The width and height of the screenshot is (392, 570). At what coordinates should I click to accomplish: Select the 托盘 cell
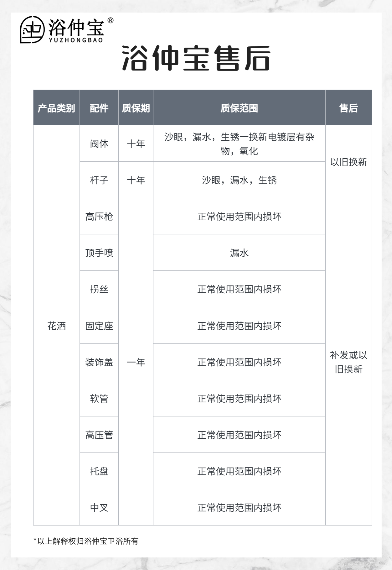(99, 471)
